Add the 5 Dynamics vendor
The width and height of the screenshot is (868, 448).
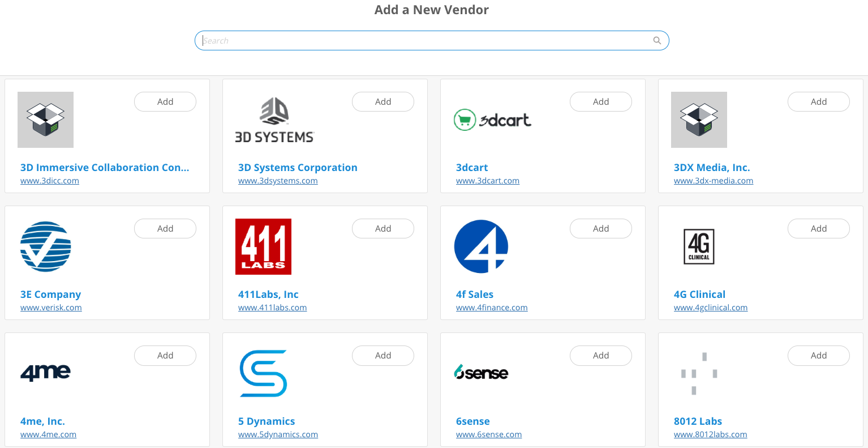(383, 356)
